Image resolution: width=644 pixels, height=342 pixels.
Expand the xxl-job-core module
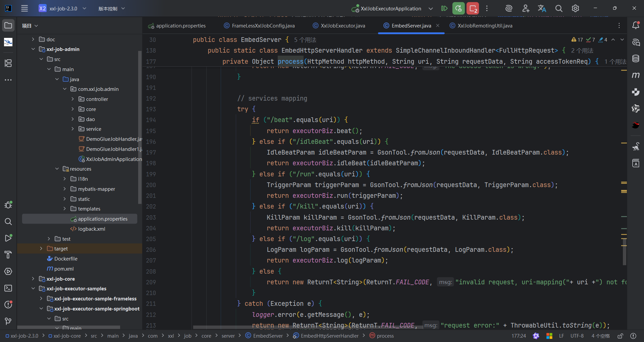[33, 279]
